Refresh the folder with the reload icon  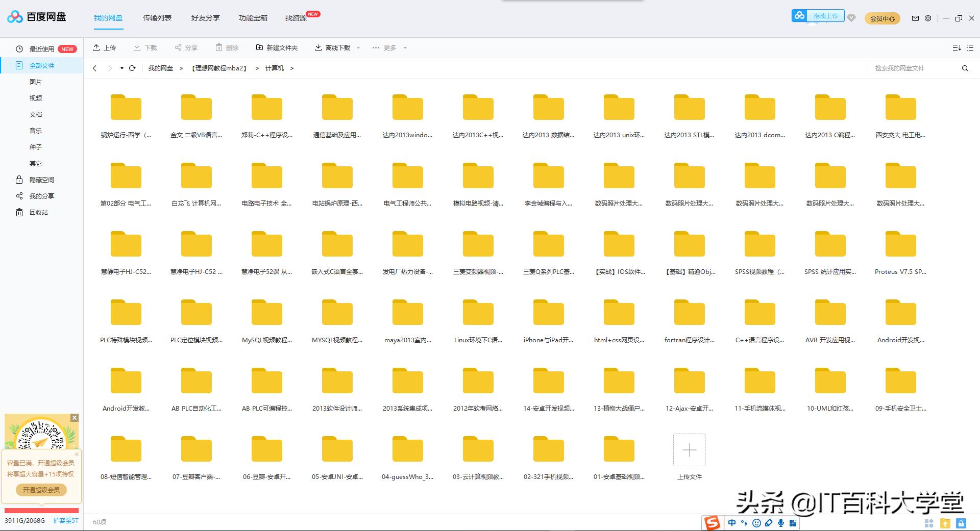132,68
